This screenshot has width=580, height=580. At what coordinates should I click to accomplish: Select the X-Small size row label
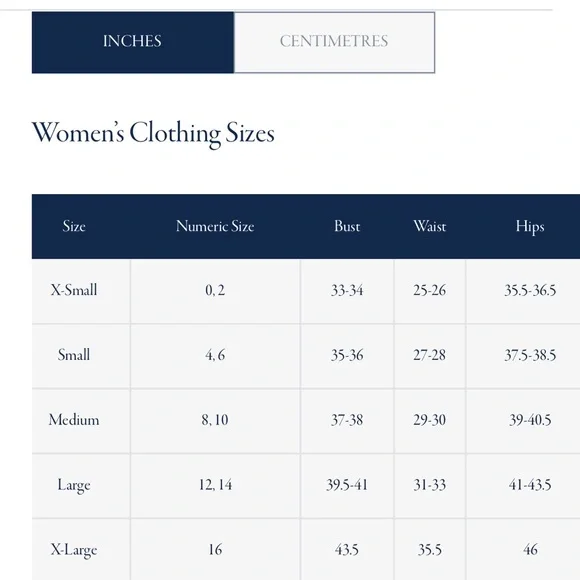point(74,290)
